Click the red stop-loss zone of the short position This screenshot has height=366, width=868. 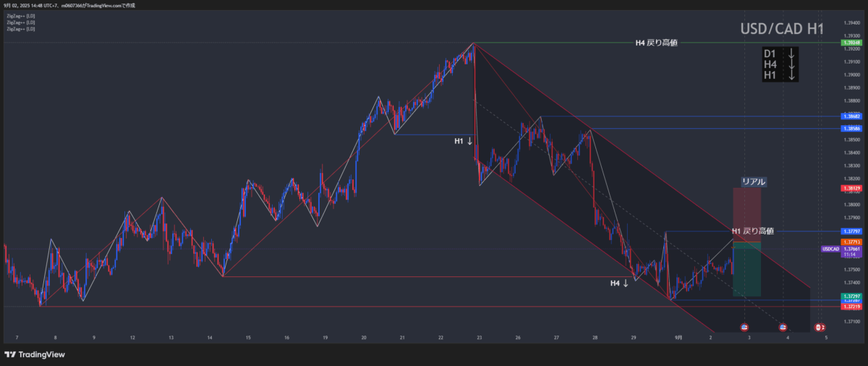tap(746, 213)
